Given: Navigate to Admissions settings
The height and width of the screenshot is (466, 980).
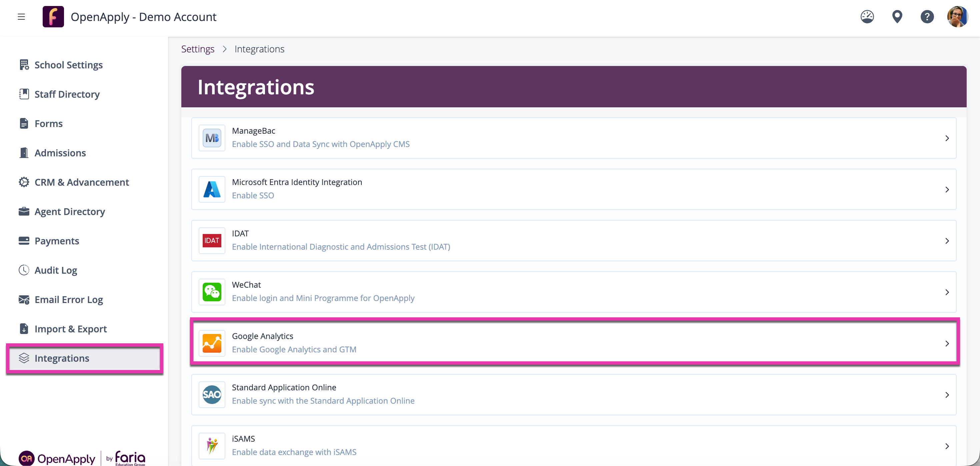Looking at the screenshot, I should point(60,153).
